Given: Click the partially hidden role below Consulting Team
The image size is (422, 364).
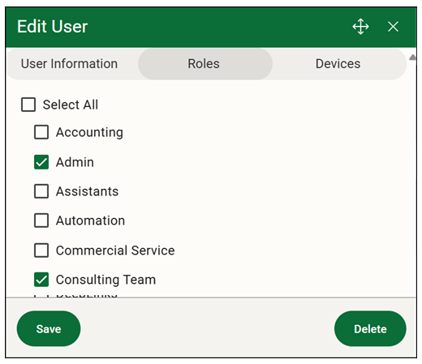Looking at the screenshot, I should tap(87, 295).
